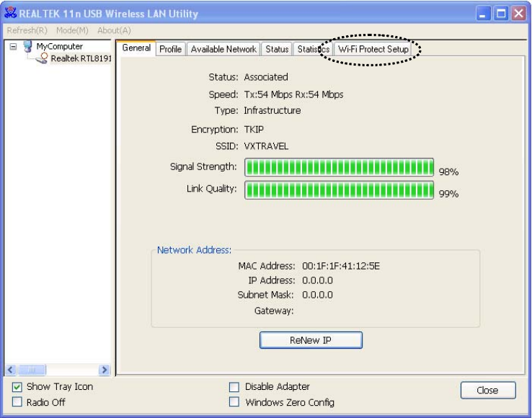Uncheck Show Tray Icon checkbox
Viewport: 532px width, 418px height.
coord(17,387)
